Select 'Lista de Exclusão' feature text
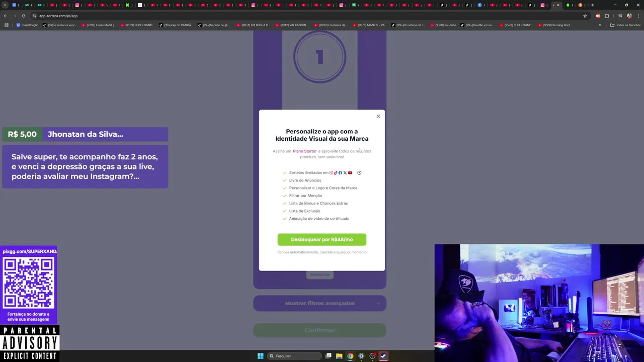 point(304,211)
